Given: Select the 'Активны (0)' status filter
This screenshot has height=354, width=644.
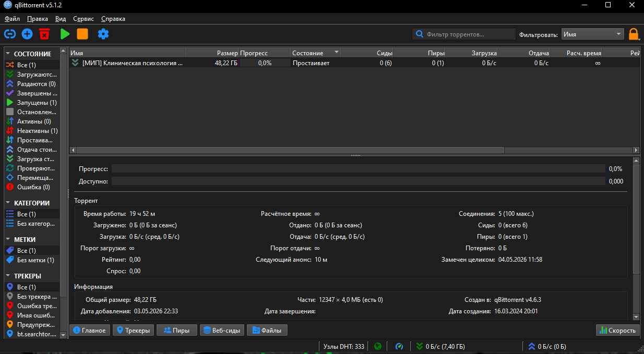Looking at the screenshot, I should (x=32, y=121).
